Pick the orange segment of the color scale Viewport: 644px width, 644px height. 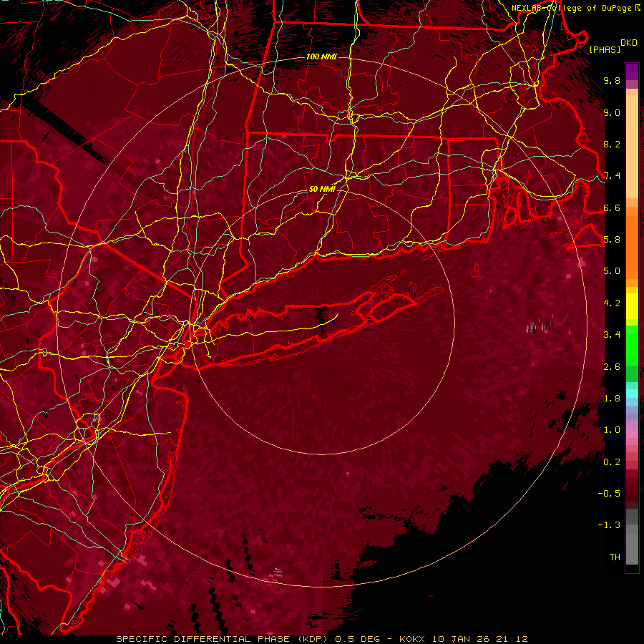(632, 247)
